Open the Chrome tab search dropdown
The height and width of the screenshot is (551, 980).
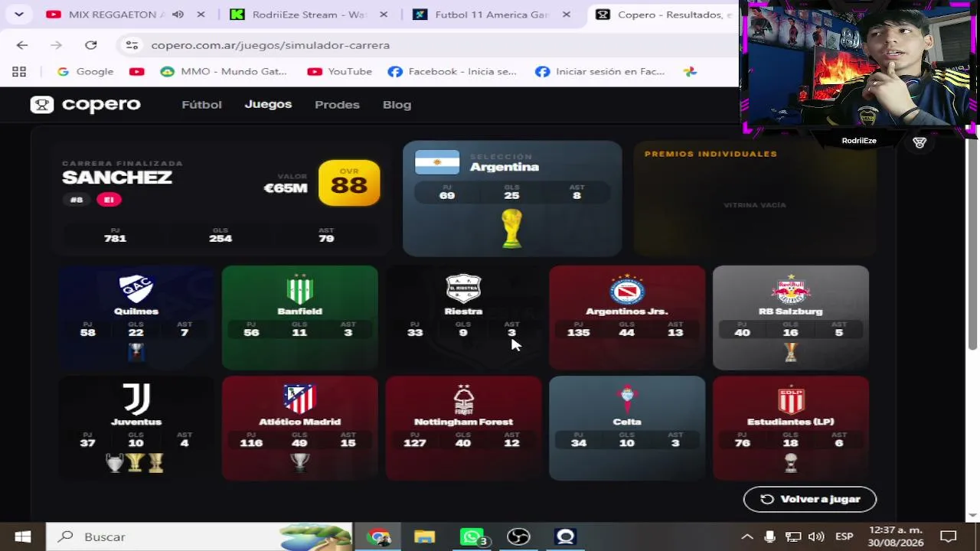coord(18,15)
